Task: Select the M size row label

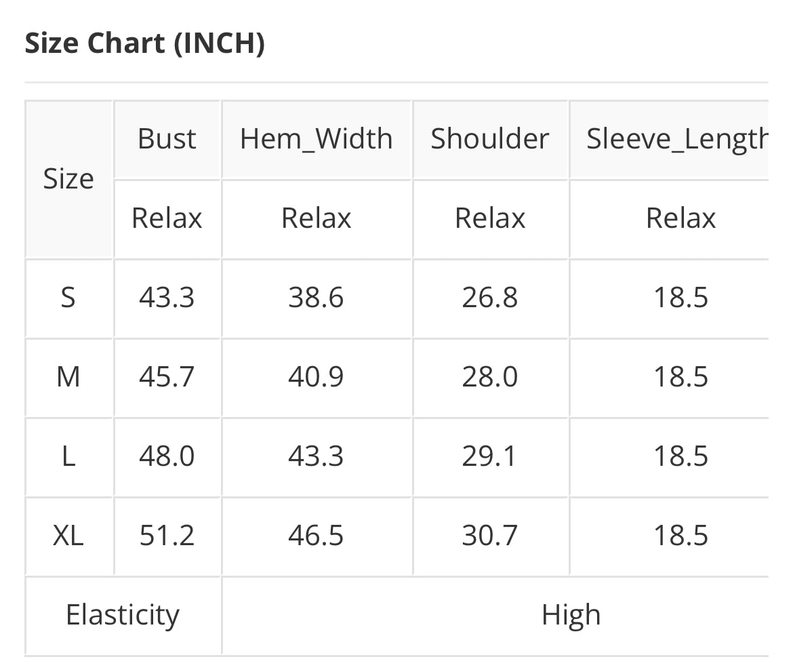Action: tap(68, 377)
